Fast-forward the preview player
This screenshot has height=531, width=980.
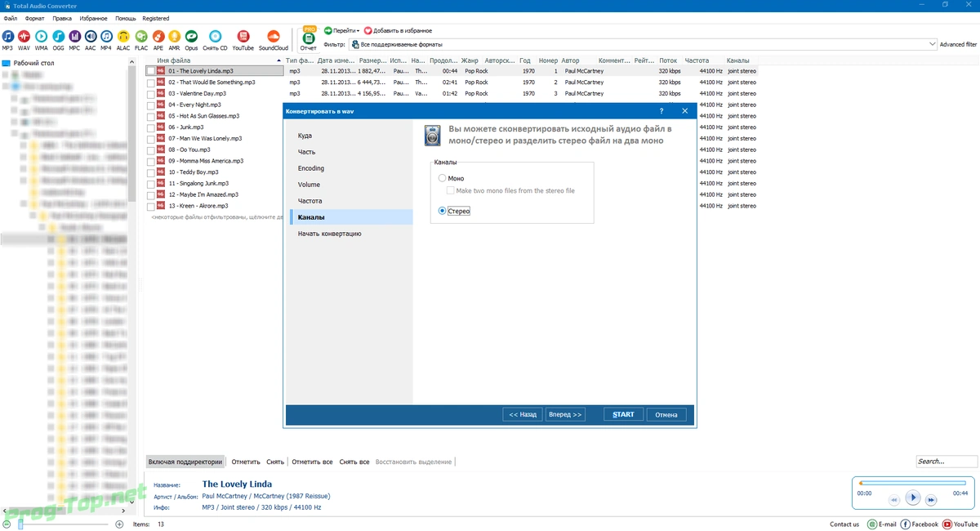pyautogui.click(x=931, y=499)
